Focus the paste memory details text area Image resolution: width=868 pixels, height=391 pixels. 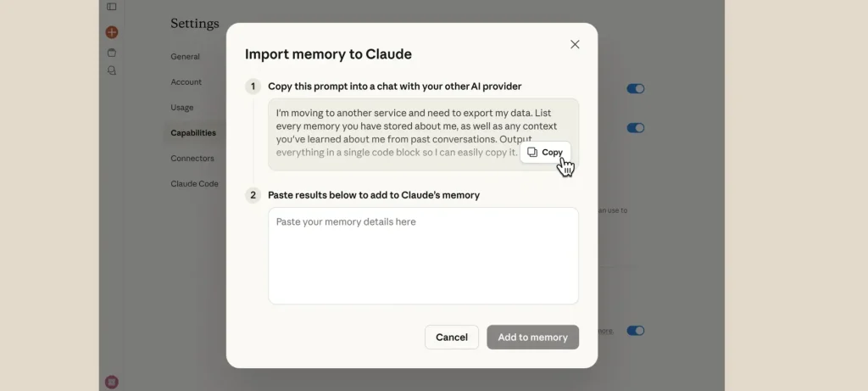pyautogui.click(x=423, y=256)
